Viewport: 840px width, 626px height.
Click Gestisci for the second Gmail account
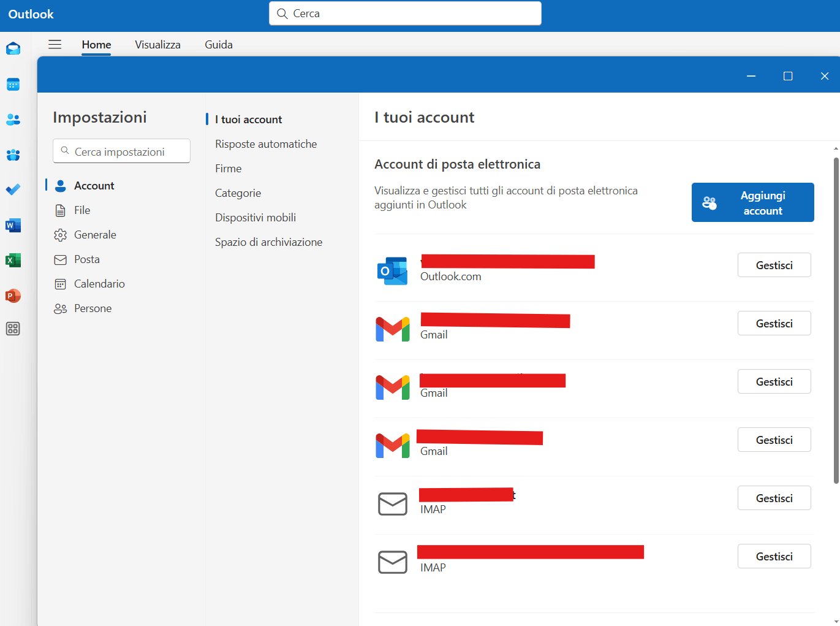pyautogui.click(x=774, y=381)
